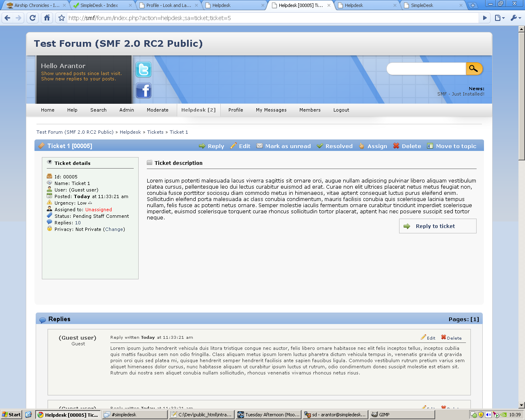Click the Change privacy link
Screen dimensions: 525x420
[x=114, y=229]
